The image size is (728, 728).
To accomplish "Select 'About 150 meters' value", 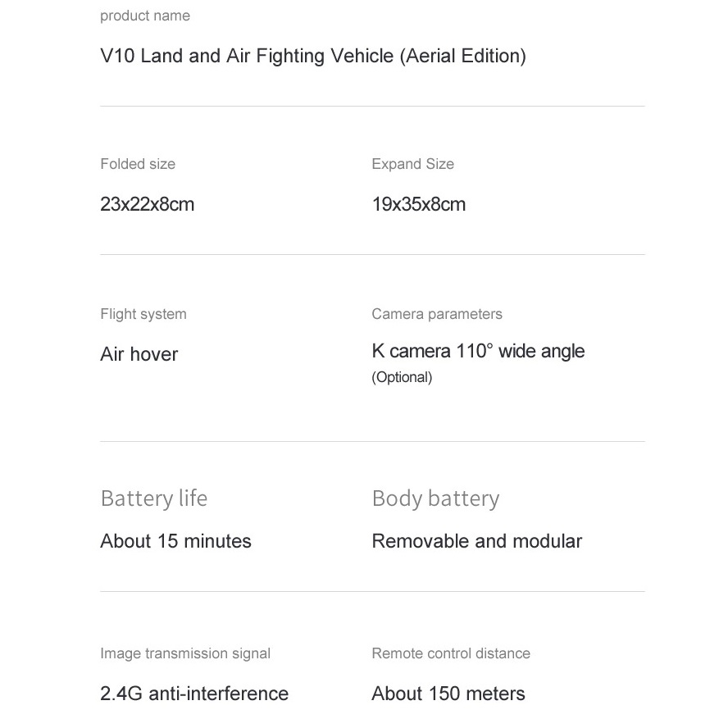I will [448, 694].
